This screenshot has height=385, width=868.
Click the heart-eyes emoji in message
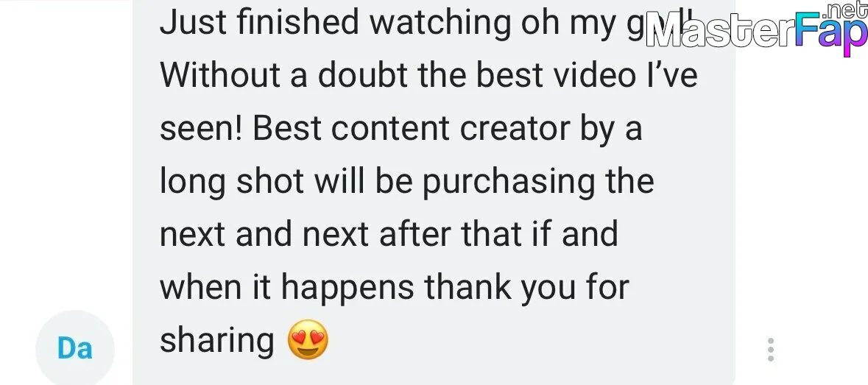point(308,340)
